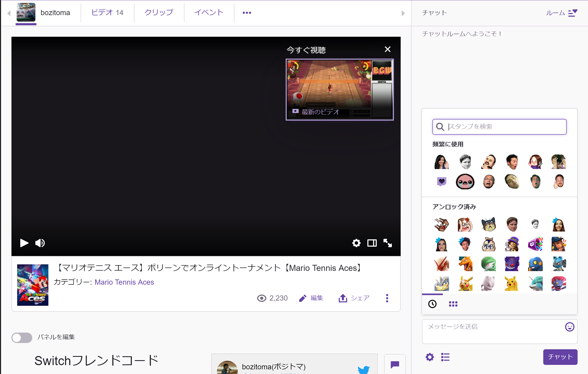Click the chat bubble button
Image resolution: width=588 pixels, height=374 pixels.
pyautogui.click(x=395, y=365)
